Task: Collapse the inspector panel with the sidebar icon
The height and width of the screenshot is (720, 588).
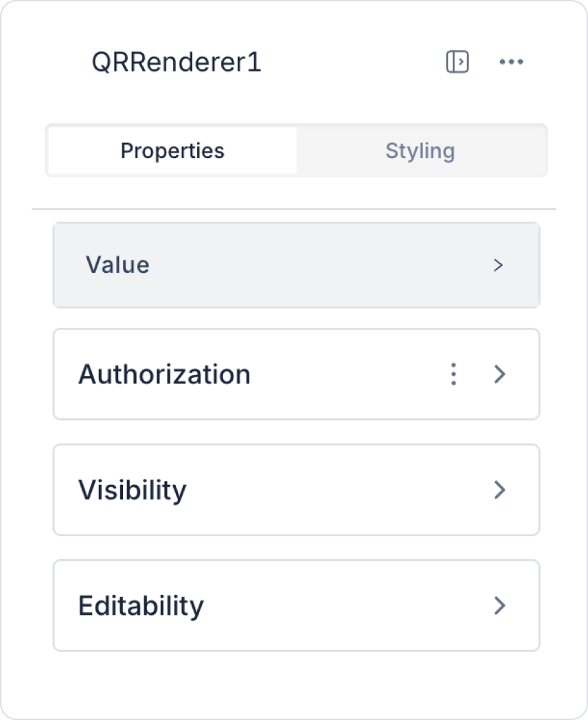Action: coord(457,63)
